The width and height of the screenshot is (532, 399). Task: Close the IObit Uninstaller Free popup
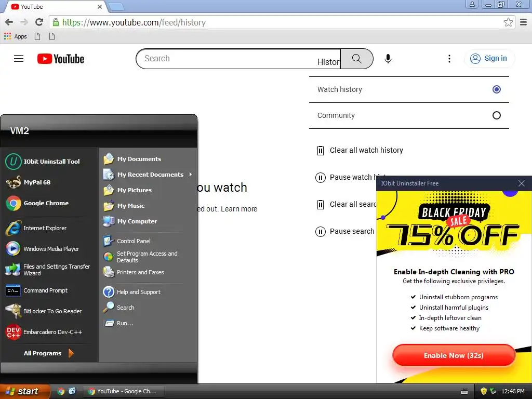[522, 183]
